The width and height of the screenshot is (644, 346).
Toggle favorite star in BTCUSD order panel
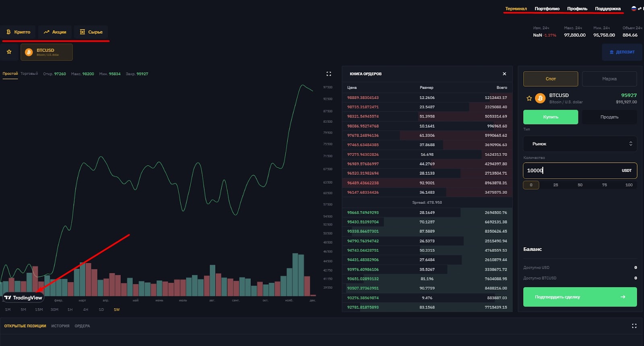(529, 98)
